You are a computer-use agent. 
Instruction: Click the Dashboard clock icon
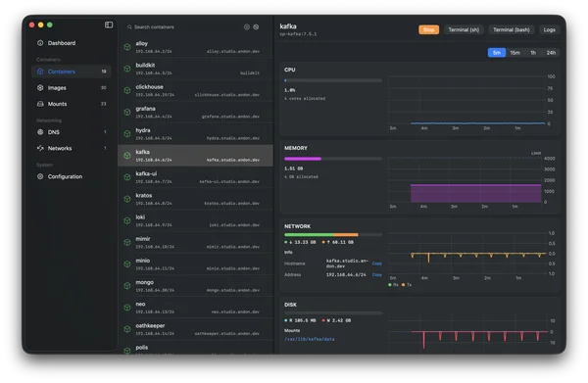[x=40, y=43]
